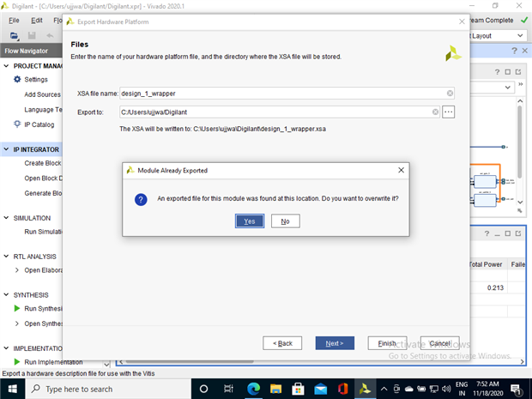Decline overwrite with the No button

286,221
